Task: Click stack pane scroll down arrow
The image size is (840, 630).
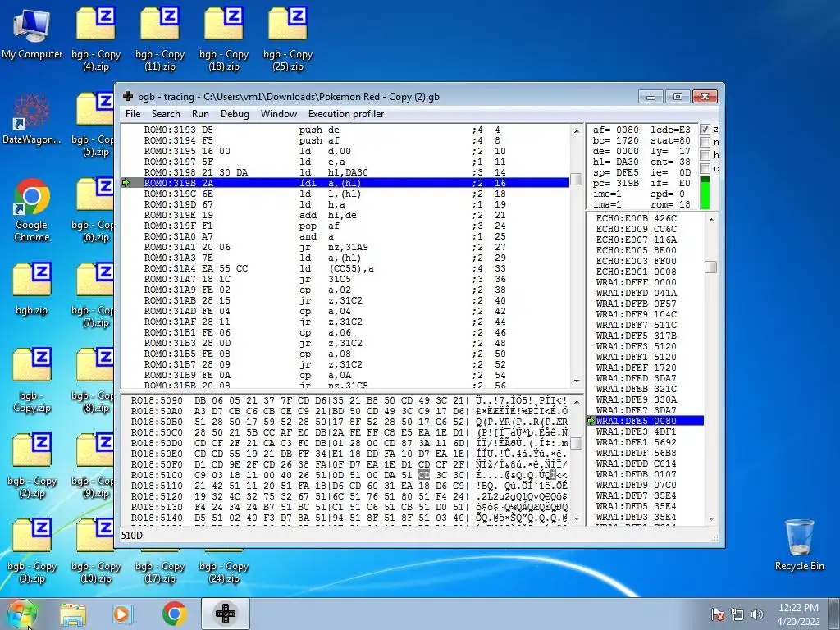Action: point(711,518)
